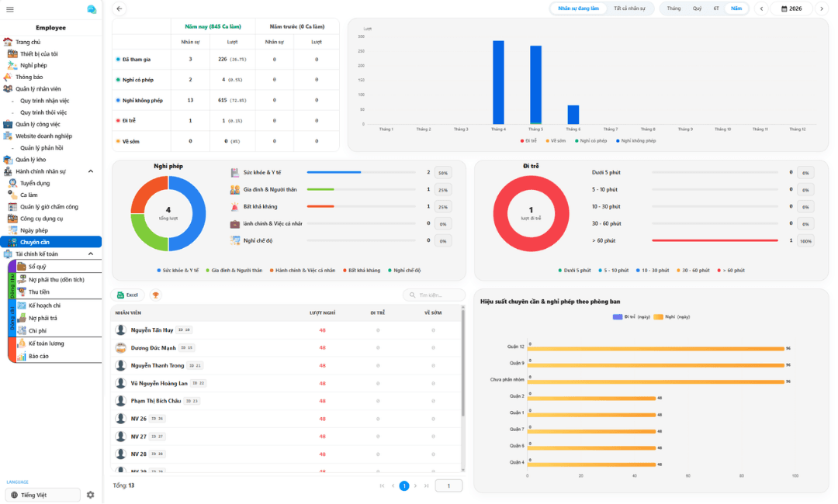Collapse Tài chính kế toán section
Viewport: 838px width, 504px height.
coord(90,254)
